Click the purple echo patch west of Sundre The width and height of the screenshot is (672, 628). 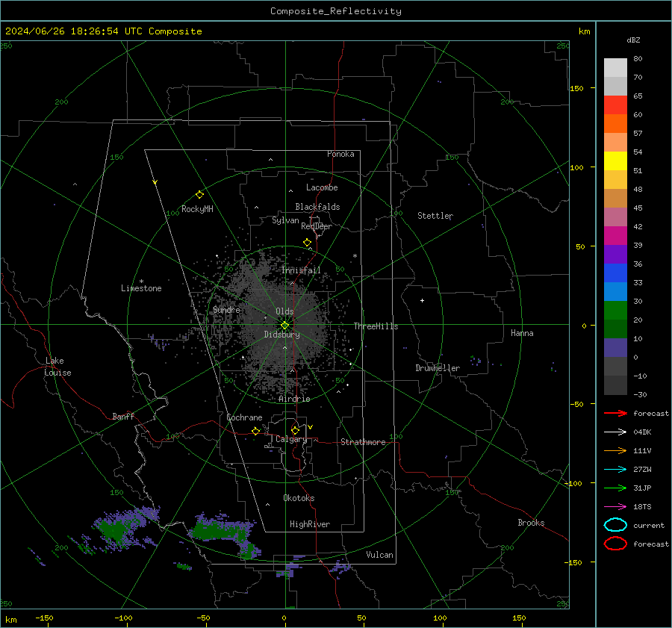click(x=158, y=342)
